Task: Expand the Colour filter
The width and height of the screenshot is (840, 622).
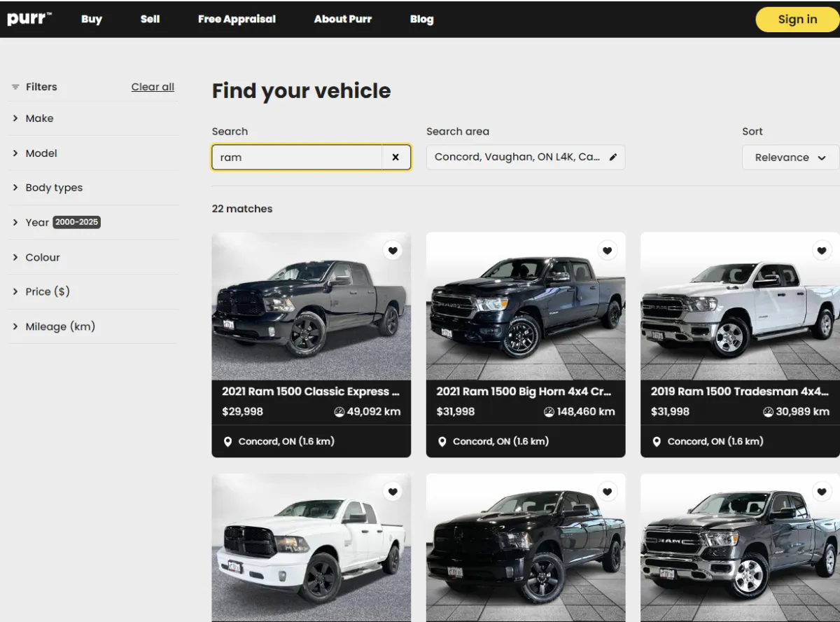Action: tap(93, 257)
